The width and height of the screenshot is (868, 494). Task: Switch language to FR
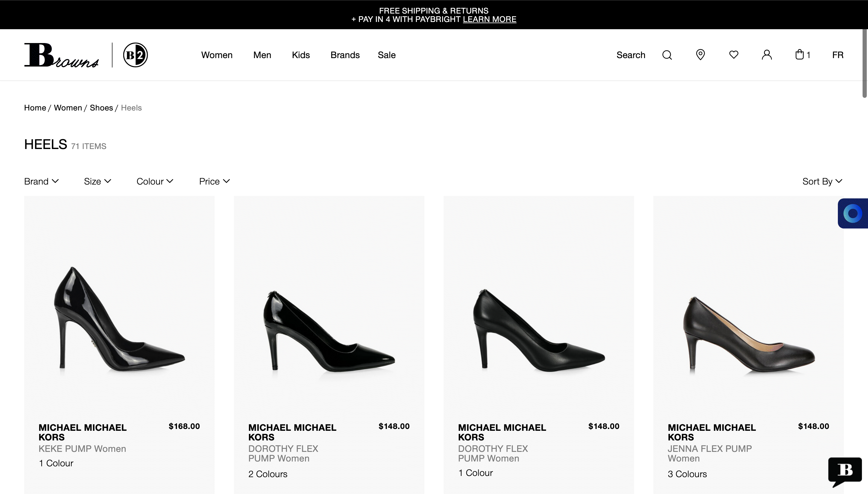[x=838, y=55]
